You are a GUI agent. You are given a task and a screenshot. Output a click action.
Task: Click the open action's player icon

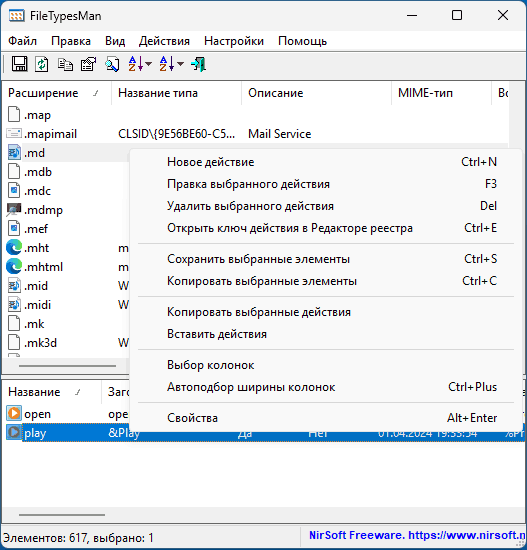pyautogui.click(x=14, y=414)
